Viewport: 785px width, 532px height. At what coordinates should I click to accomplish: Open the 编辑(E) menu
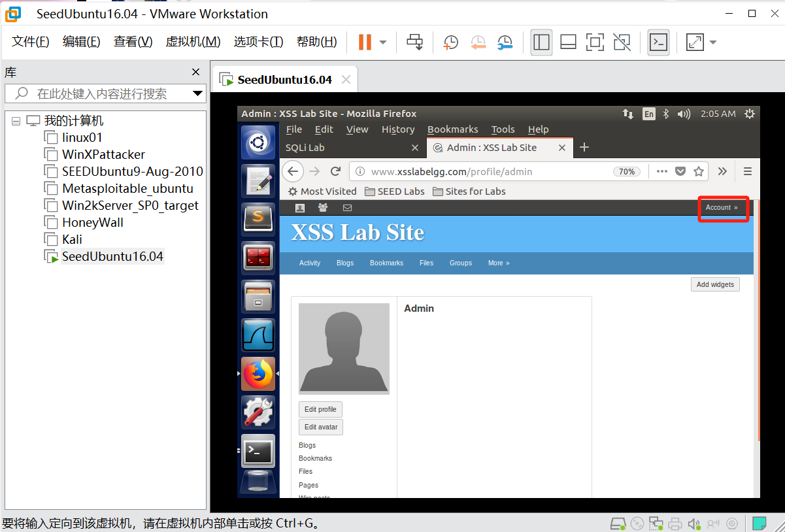(81, 42)
